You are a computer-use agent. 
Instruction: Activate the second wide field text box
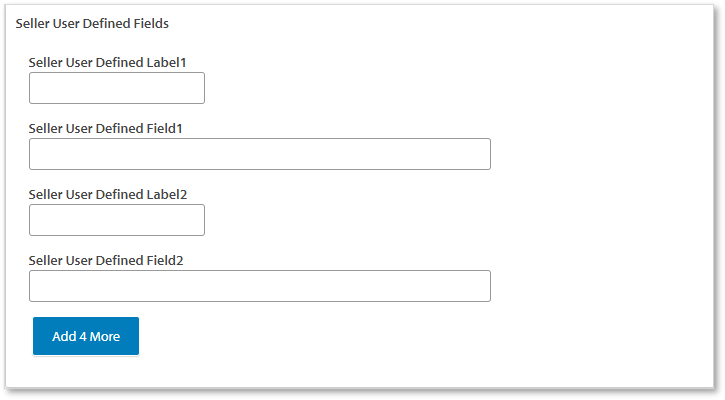(260, 286)
